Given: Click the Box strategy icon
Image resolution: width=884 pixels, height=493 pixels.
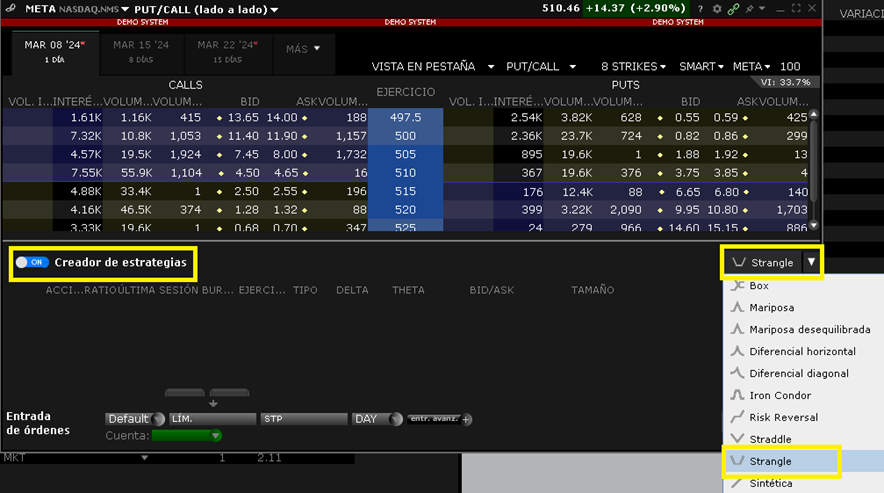Looking at the screenshot, I should [x=737, y=286].
